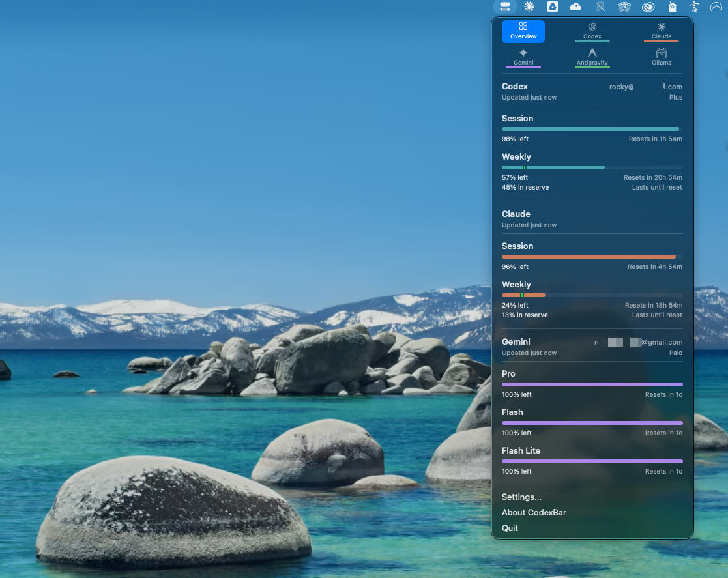Show the Antigravity provider tab
Image resolution: width=728 pixels, height=578 pixels.
[x=592, y=57]
